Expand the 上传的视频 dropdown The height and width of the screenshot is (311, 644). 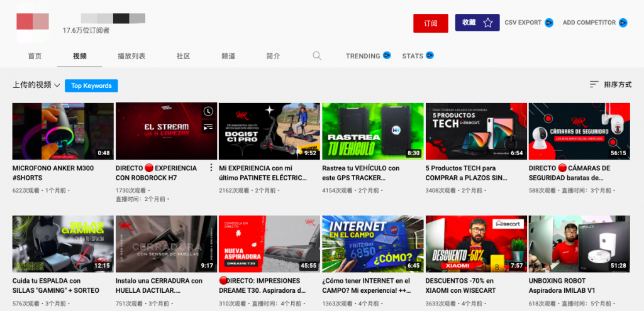36,85
